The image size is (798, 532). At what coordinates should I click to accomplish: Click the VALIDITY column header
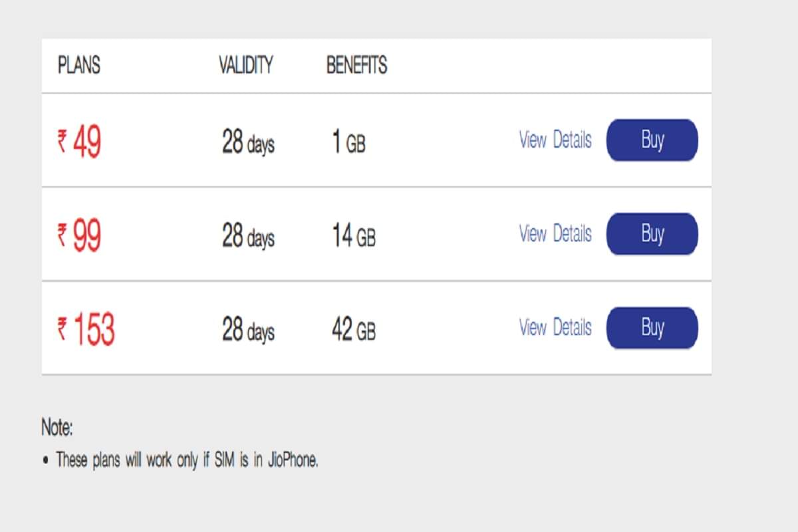246,65
